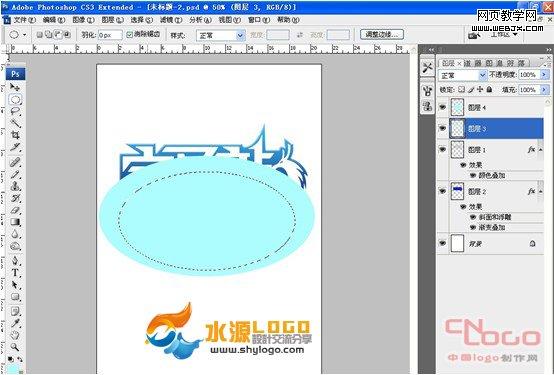Click the 调整边缘 Refine Edge button

(x=382, y=34)
